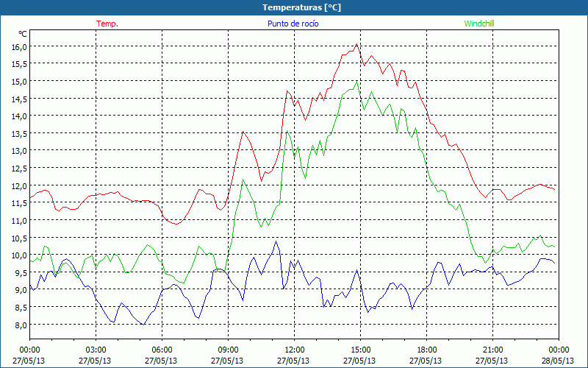Click the '15,0' y-axis value

click(x=20, y=82)
